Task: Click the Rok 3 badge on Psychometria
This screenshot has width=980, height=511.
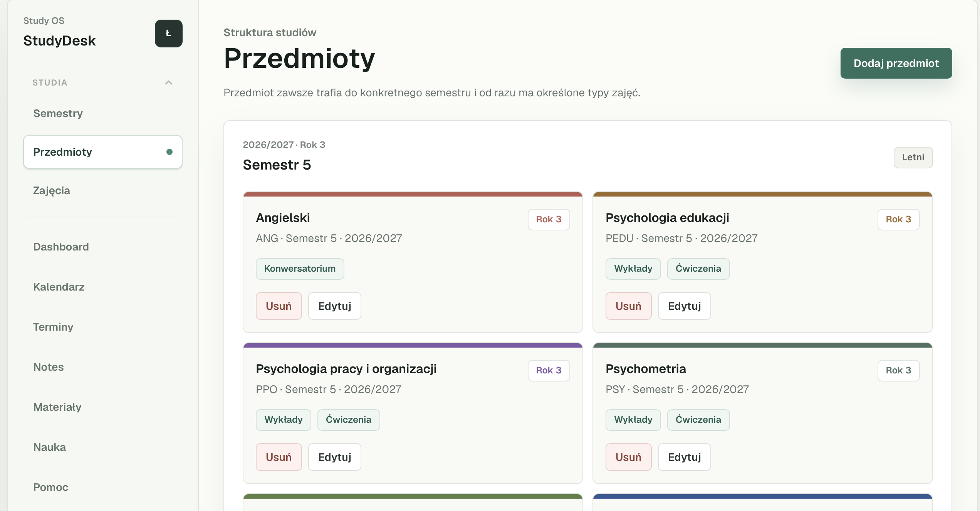Action: (898, 370)
